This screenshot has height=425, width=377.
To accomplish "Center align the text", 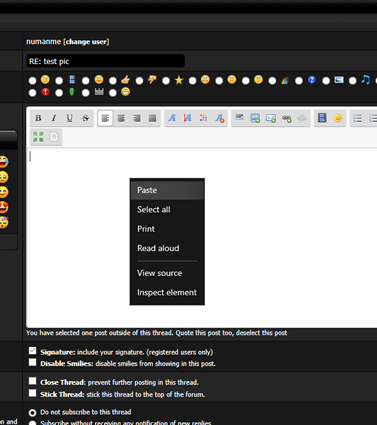I will coord(121,118).
